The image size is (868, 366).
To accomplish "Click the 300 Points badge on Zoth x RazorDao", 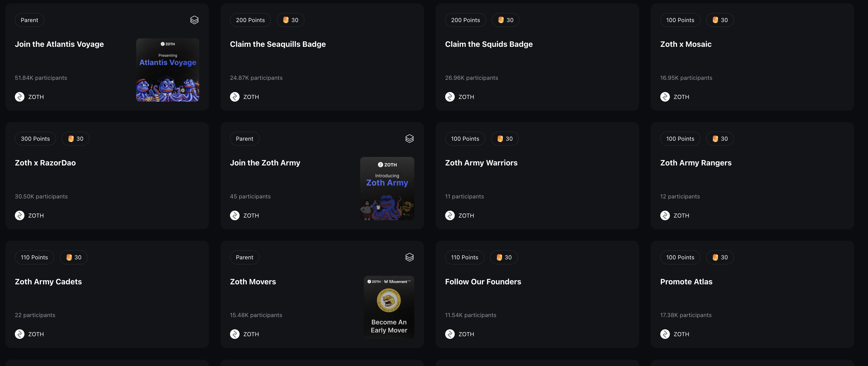I will point(35,139).
